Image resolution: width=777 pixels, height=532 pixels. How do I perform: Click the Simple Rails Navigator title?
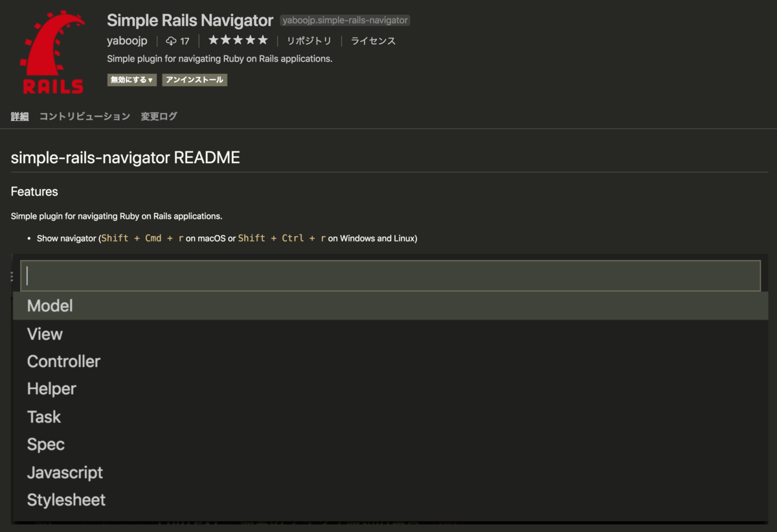click(x=190, y=20)
